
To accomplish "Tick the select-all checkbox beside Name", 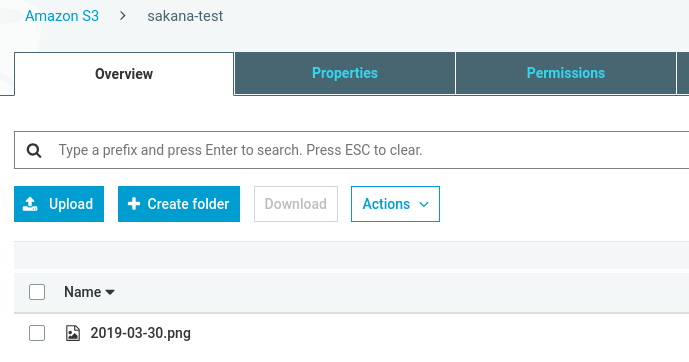I will pyautogui.click(x=37, y=292).
